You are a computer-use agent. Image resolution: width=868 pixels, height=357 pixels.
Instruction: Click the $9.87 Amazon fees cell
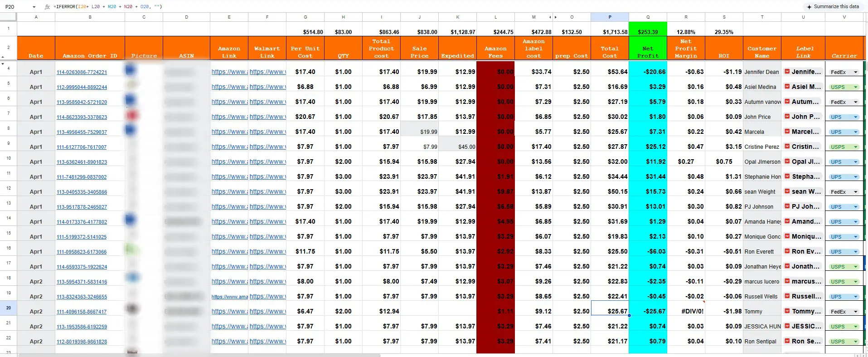click(495, 188)
